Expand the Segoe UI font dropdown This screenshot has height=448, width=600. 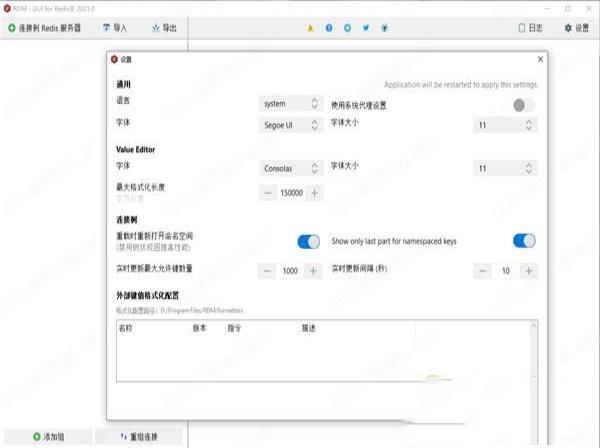[x=290, y=126]
